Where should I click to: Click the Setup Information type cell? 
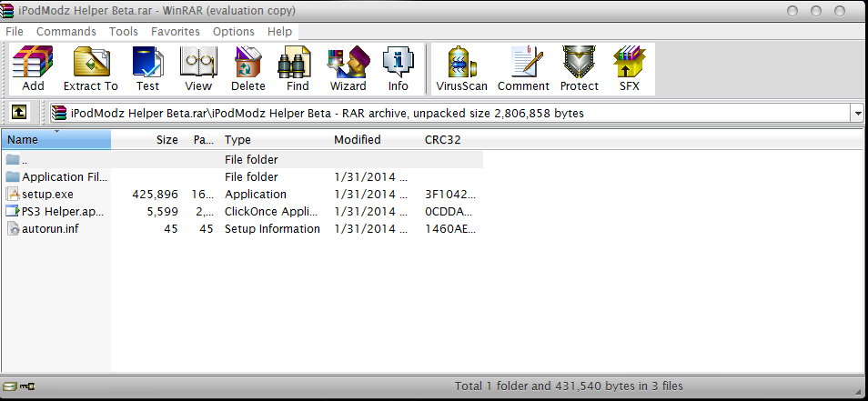point(272,228)
